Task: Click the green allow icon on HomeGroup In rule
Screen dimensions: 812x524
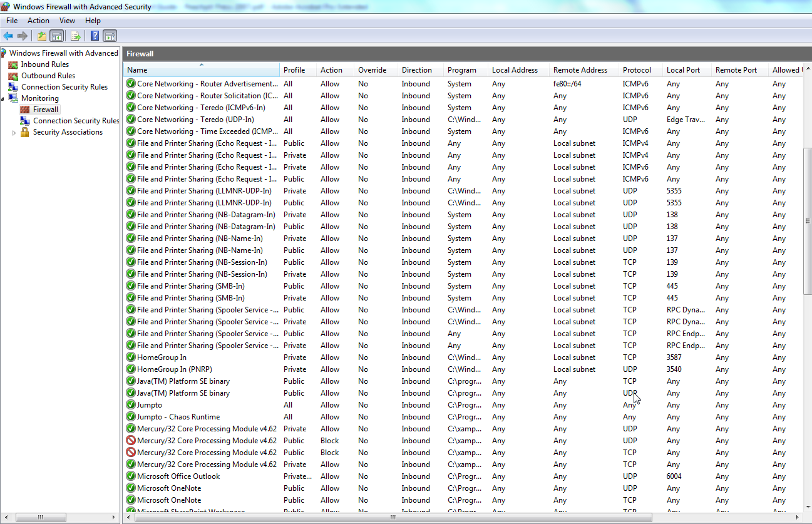Action: coord(130,357)
